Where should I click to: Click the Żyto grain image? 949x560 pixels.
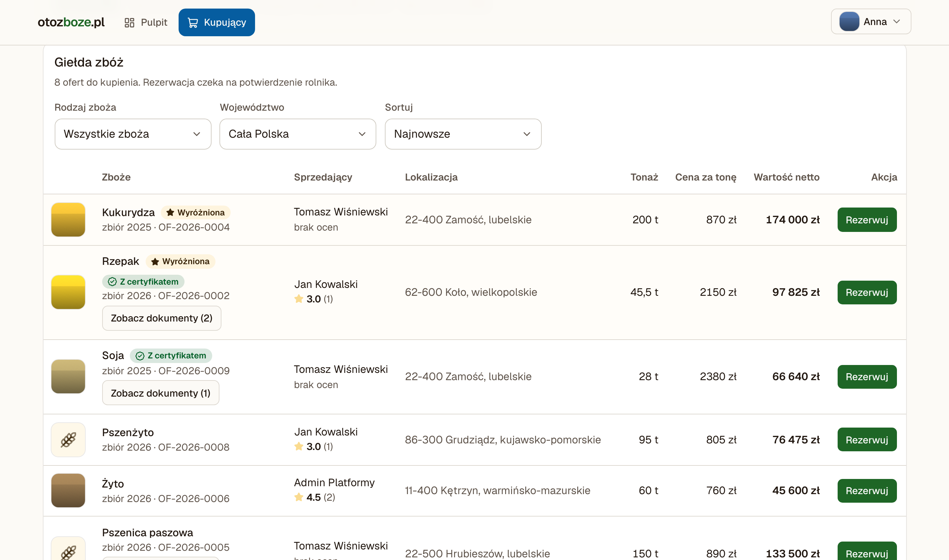(x=68, y=490)
